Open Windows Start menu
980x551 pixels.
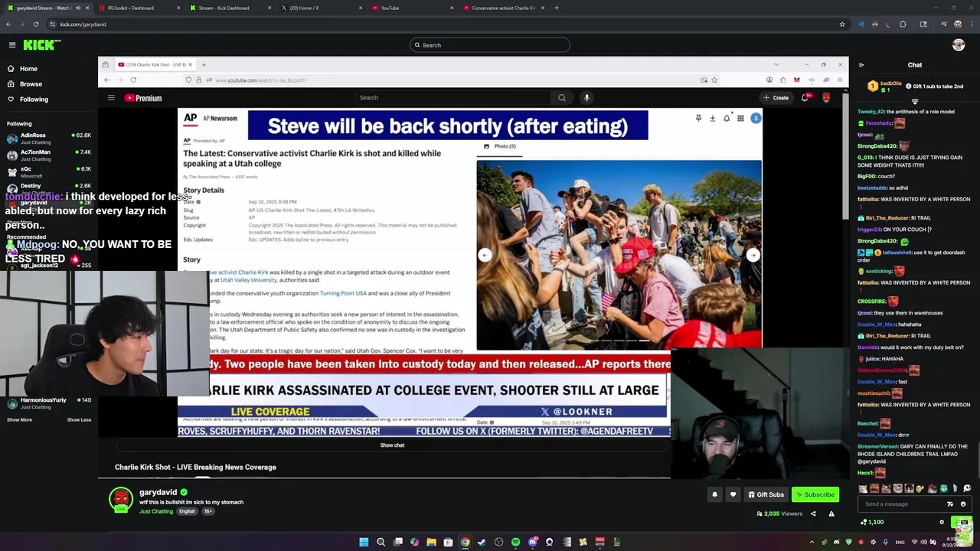coord(364,543)
